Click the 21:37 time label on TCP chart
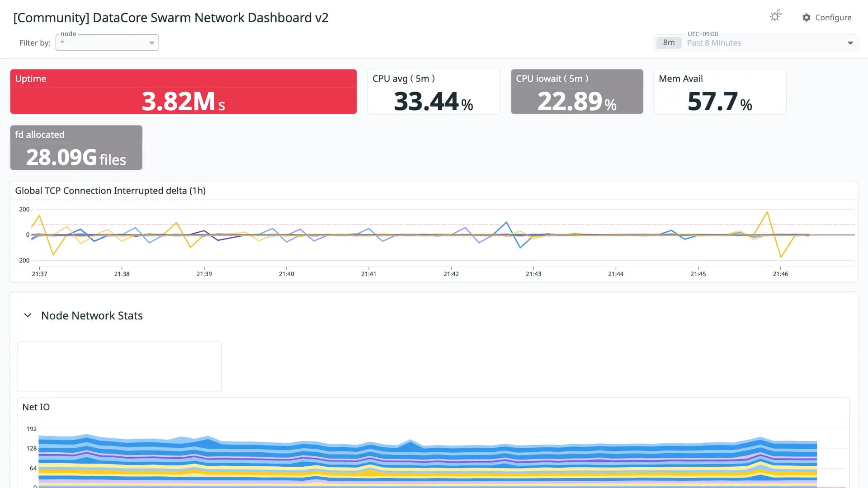This screenshot has height=488, width=868. coord(39,274)
